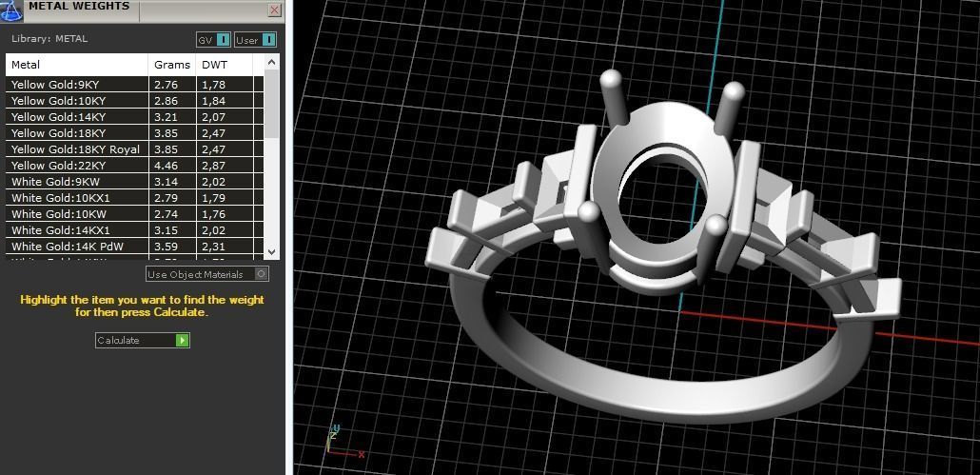The image size is (980, 475).
Task: Click the Metal Weights panel icon
Action: coord(10,11)
